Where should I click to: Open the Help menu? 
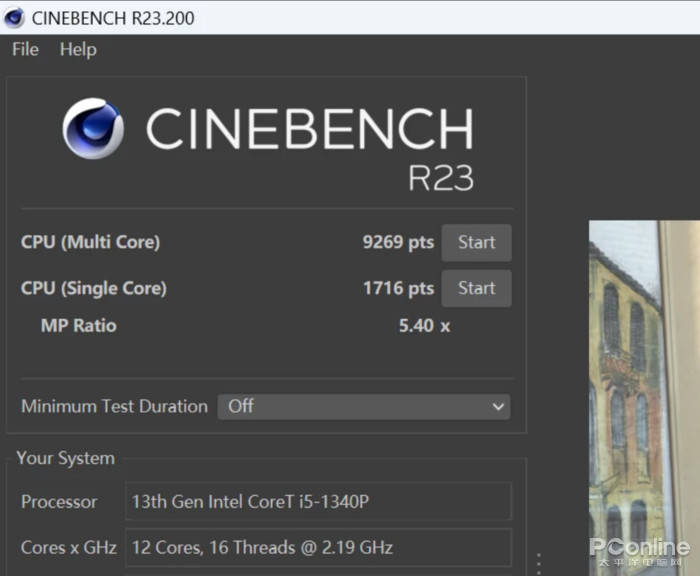(78, 49)
